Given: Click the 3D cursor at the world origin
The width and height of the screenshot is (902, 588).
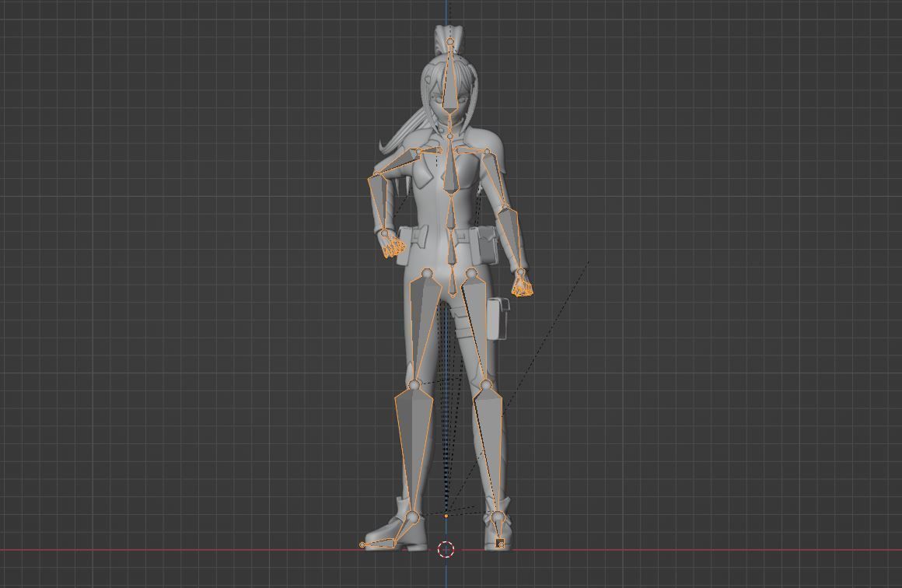Looking at the screenshot, I should (x=446, y=549).
